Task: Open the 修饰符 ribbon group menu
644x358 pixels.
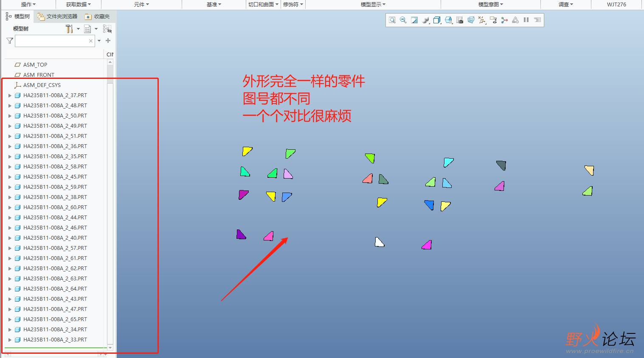Action: 293,4
